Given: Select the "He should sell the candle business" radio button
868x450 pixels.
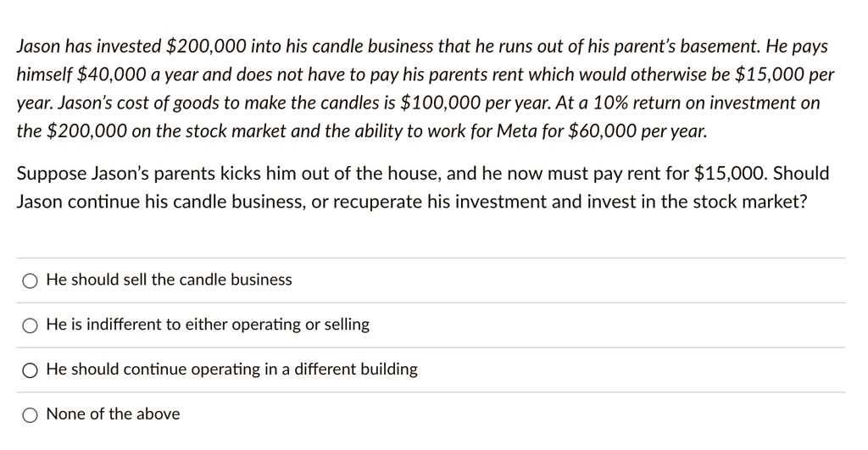Looking at the screenshot, I should coord(30,281).
